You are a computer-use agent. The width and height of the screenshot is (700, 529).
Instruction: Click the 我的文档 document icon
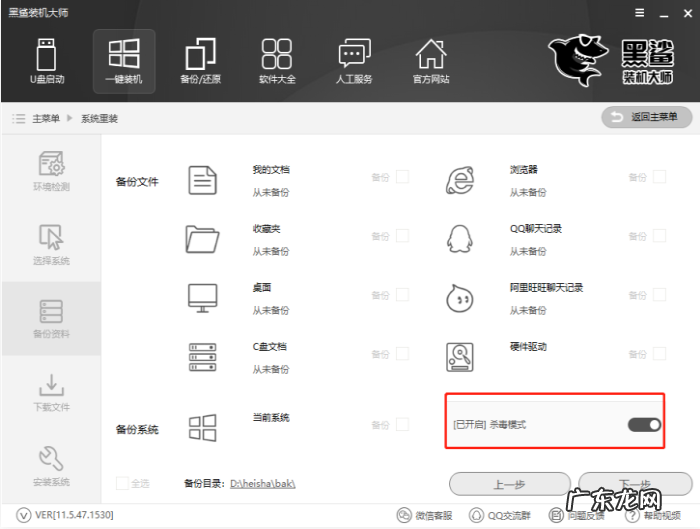tap(202, 180)
